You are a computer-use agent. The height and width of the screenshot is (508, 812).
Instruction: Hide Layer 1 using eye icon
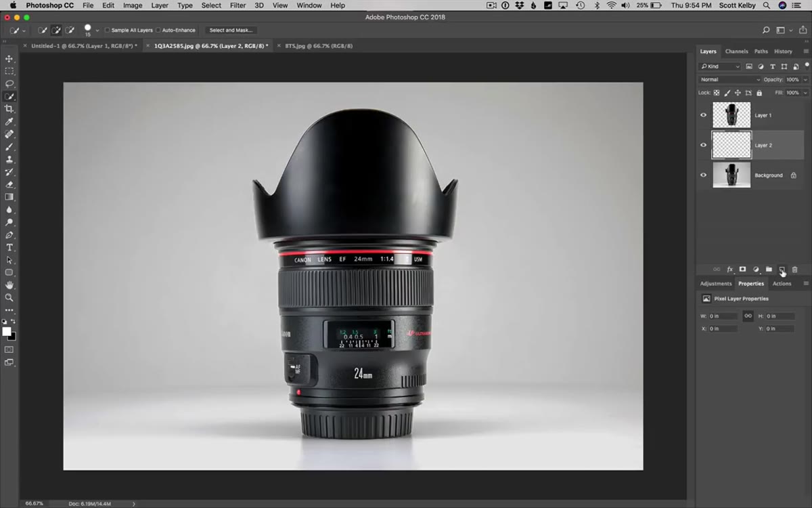coord(703,115)
